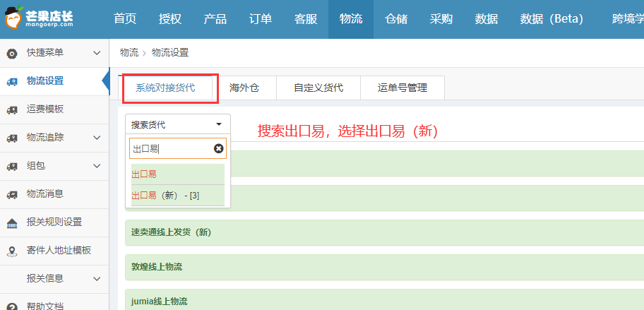Open 数据 in top navigation
644x310 pixels.
[487, 19]
